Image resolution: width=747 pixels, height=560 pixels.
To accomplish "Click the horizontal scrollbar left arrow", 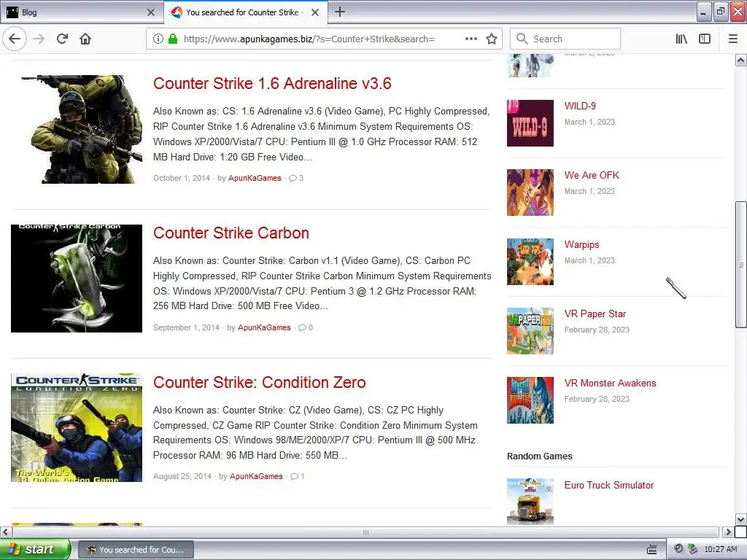I will coord(5,532).
